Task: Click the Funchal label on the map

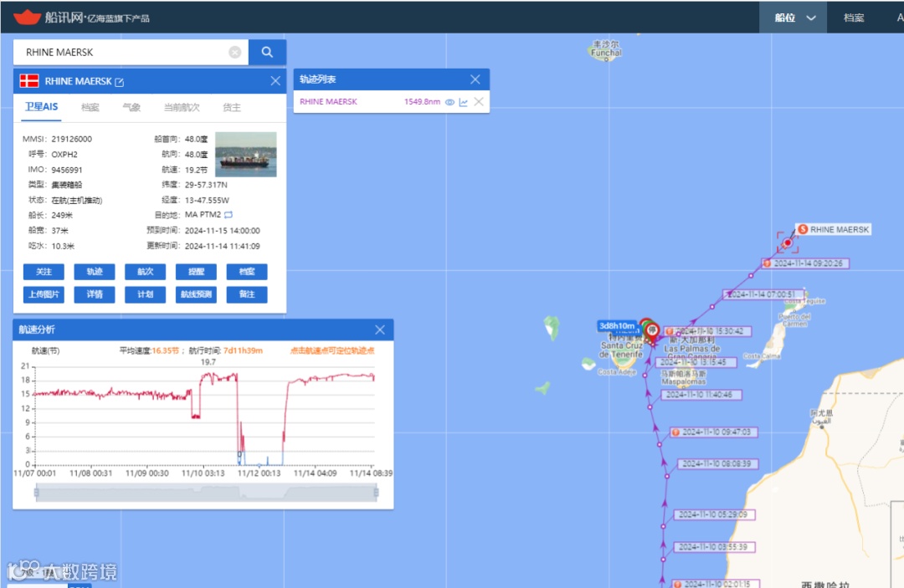Action: [607, 53]
